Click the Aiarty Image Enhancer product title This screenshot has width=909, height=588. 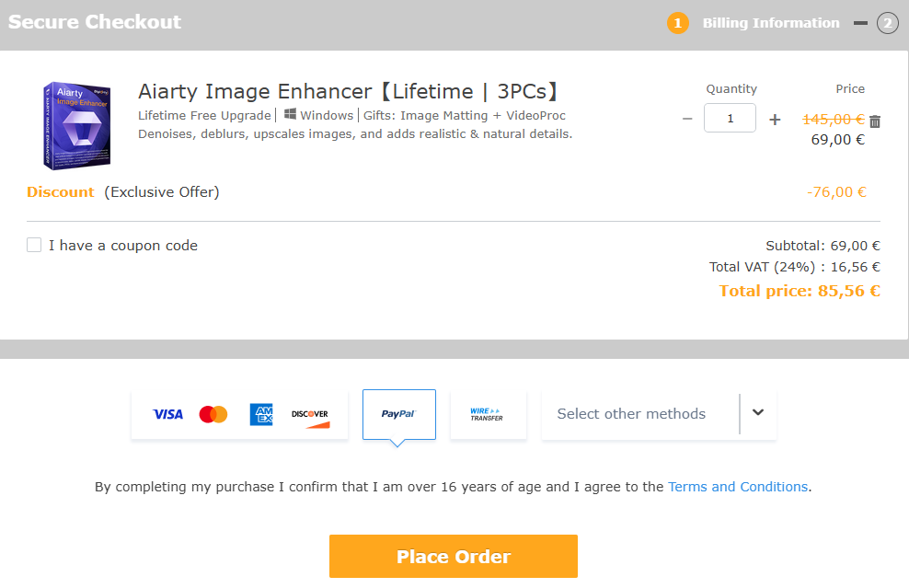click(349, 92)
